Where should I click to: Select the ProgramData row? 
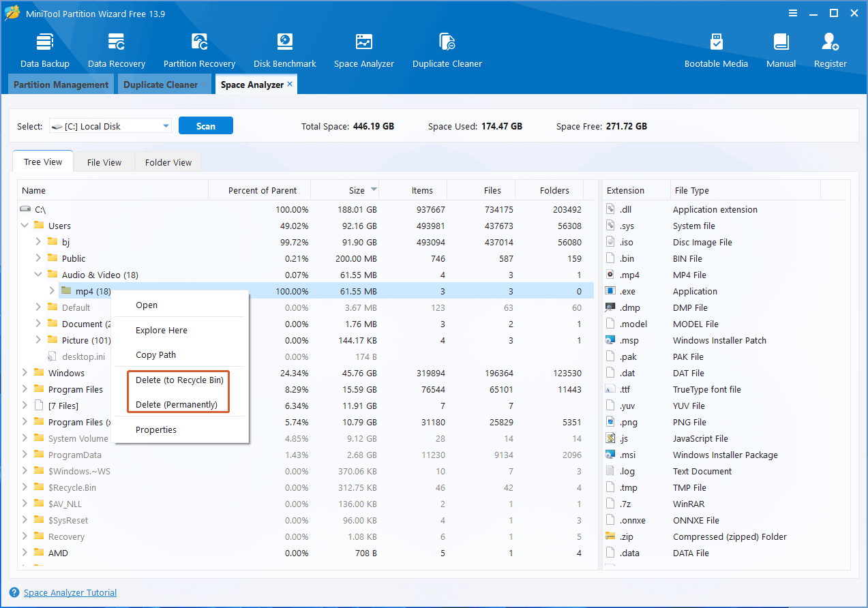coord(306,455)
